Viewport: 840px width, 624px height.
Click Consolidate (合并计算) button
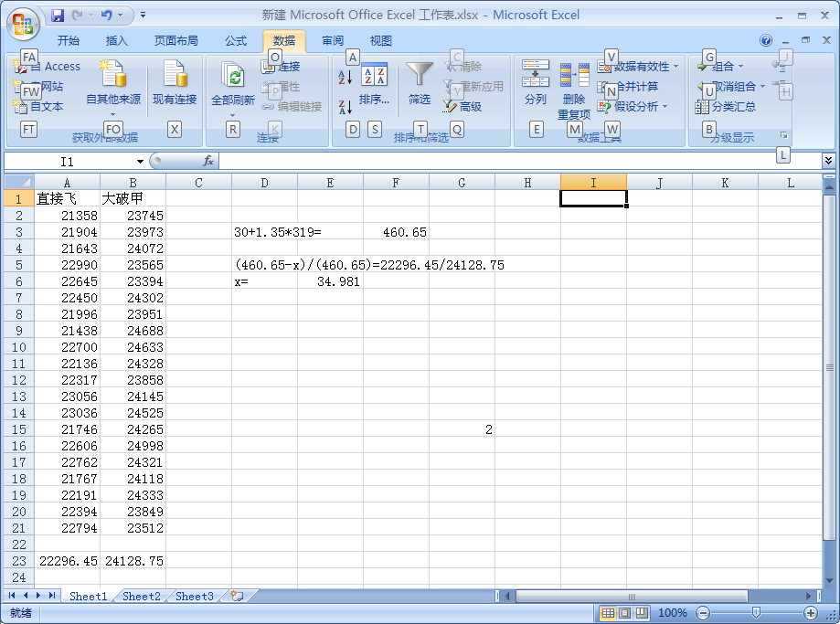[x=628, y=86]
